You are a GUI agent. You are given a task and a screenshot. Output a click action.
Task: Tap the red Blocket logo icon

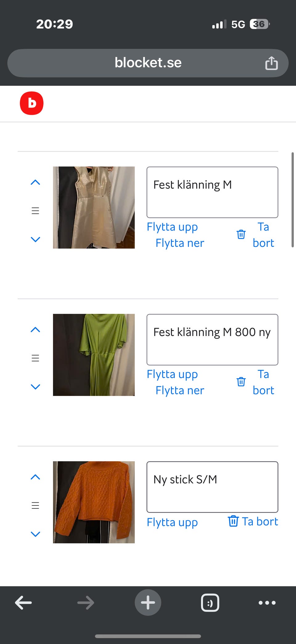point(31,103)
